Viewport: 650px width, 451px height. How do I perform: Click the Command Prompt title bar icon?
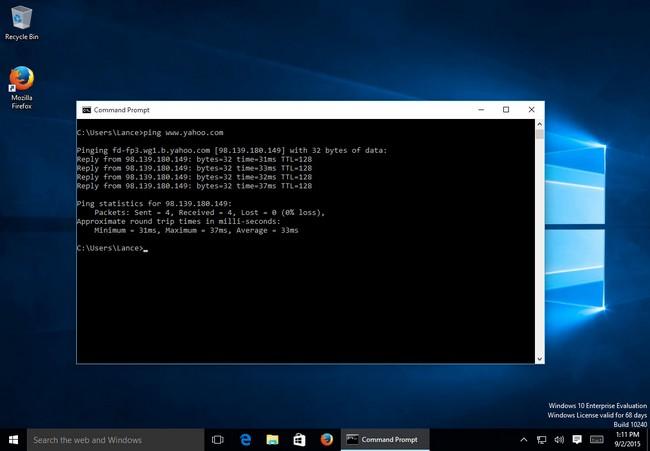87,110
